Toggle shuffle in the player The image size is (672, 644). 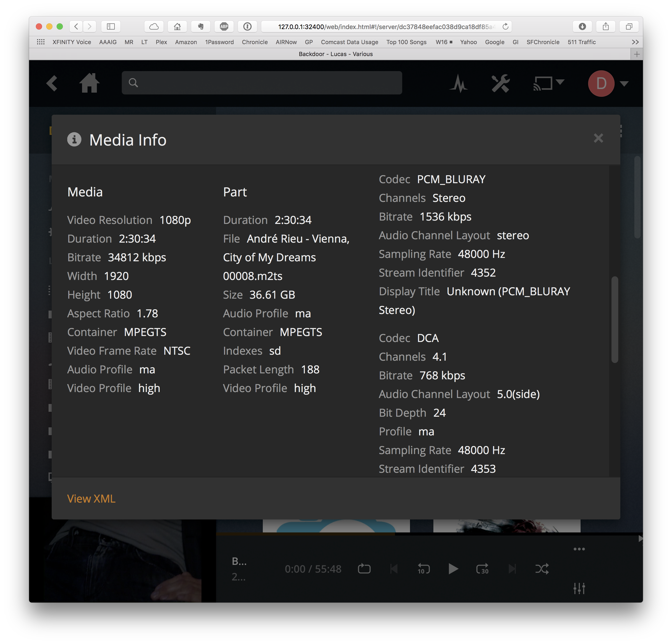pos(542,569)
